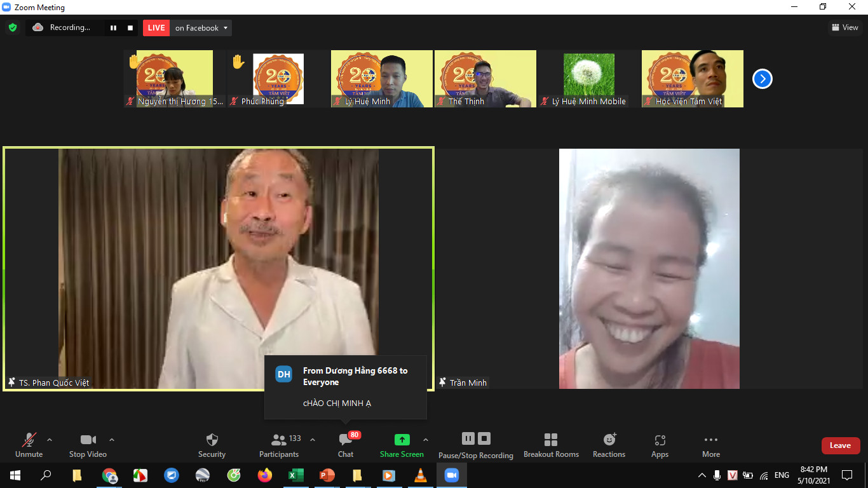Stop Video camera toggle
The width and height of the screenshot is (868, 488).
click(x=88, y=445)
